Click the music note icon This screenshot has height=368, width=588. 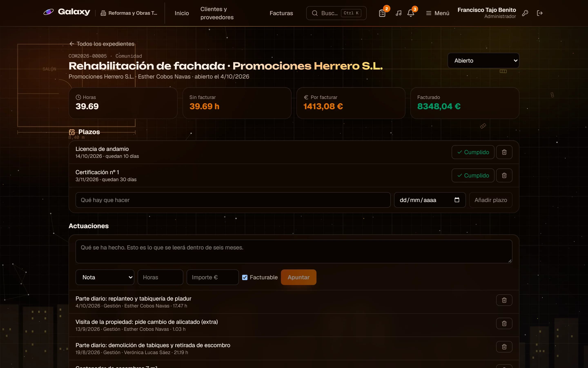coord(399,13)
